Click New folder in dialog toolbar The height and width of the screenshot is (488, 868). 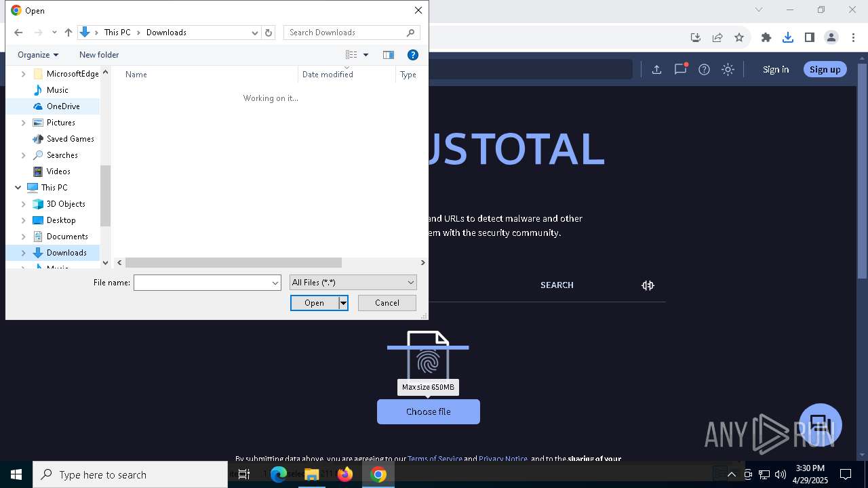pyautogui.click(x=99, y=55)
